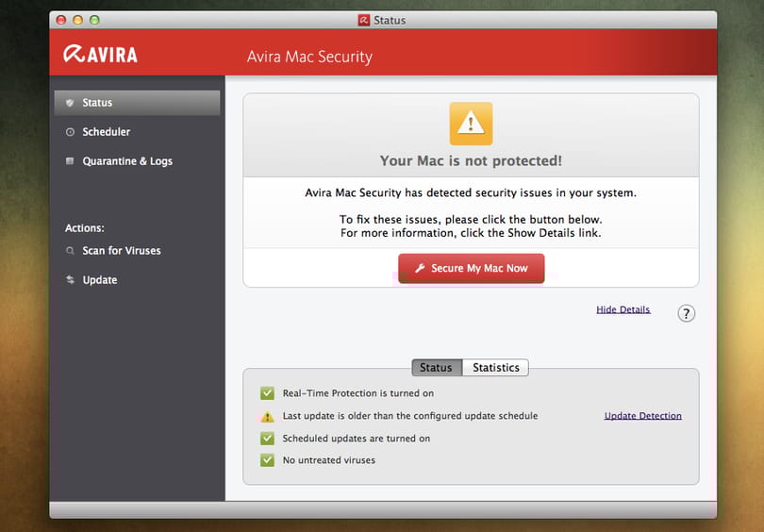The width and height of the screenshot is (764, 532).
Task: Open the Status section in sidebar
Action: click(x=137, y=103)
